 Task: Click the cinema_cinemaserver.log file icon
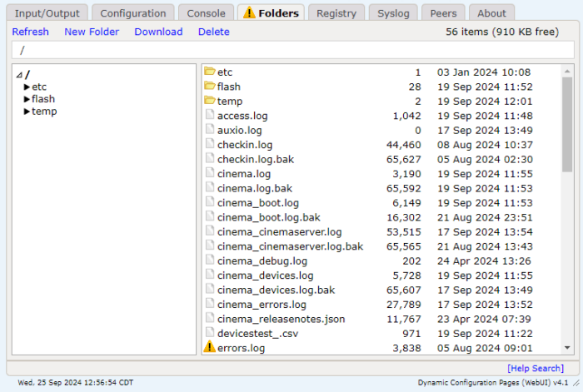coord(210,231)
